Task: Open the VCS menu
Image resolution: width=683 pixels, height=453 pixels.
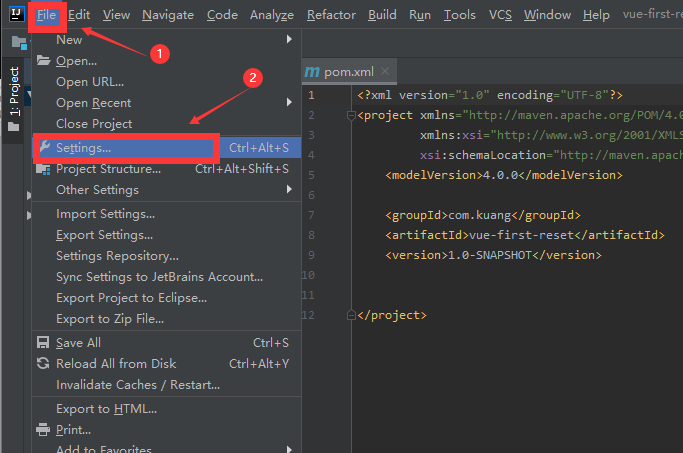Action: click(500, 15)
